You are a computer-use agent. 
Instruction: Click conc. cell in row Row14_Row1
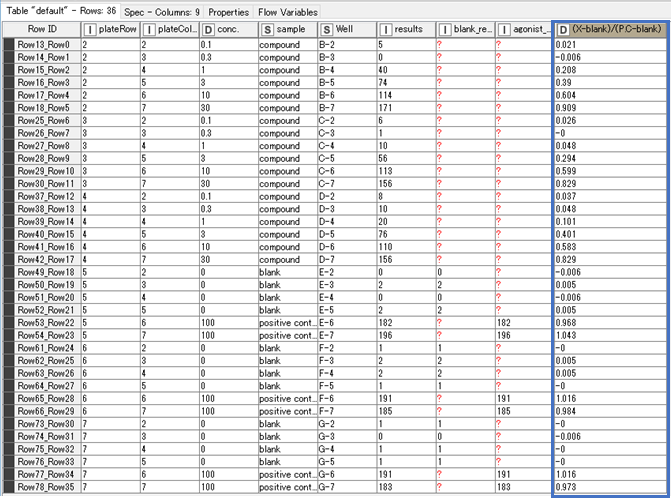tap(229, 57)
